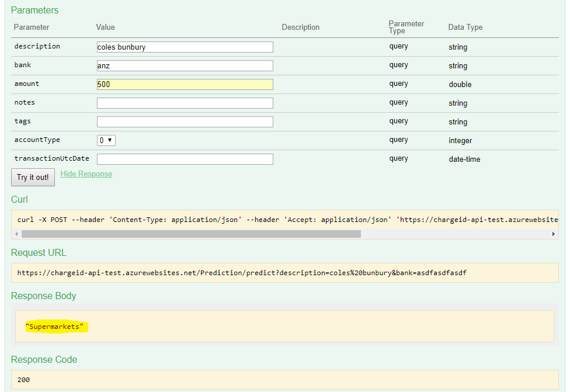Click the Curl section heading
Screen dimensions: 570x392
click(19, 200)
